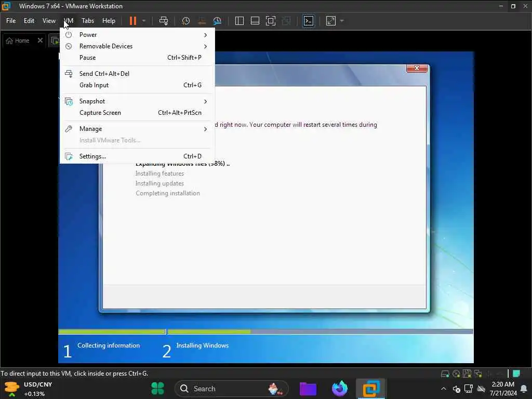The image size is (532, 399).
Task: Click the 'Installing Windows' stage label
Action: [202, 345]
